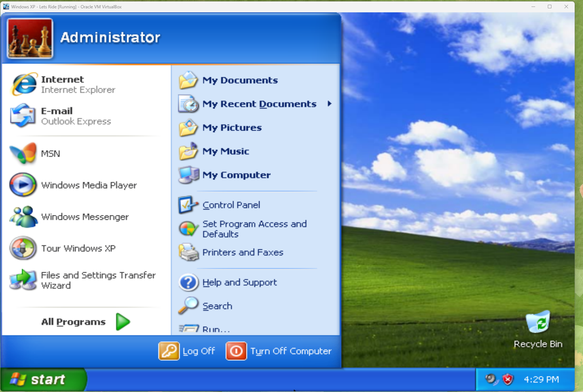Click Set Program Access and Defaults text
This screenshot has height=392, width=583.
(255, 229)
